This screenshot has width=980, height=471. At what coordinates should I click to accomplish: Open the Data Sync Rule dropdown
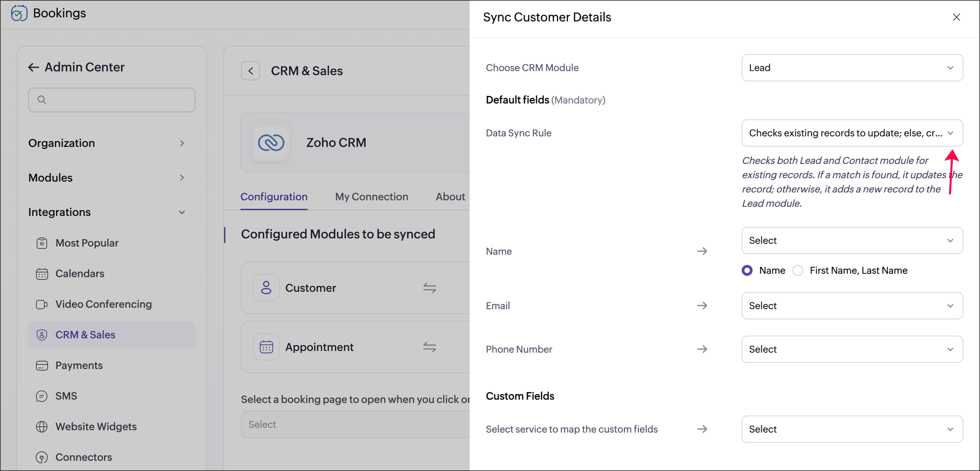point(852,133)
